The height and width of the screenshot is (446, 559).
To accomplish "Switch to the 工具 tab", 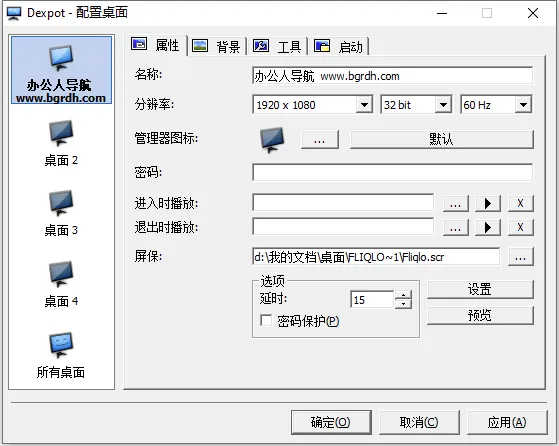I will [x=277, y=46].
